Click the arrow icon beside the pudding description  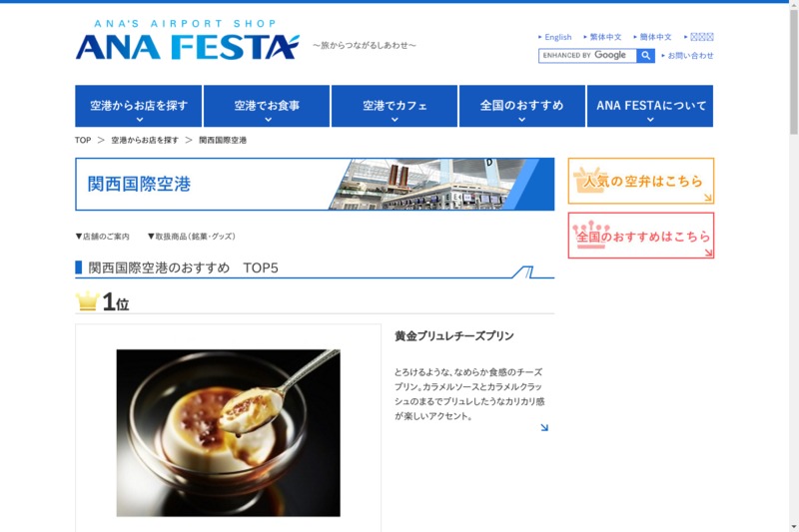click(x=544, y=427)
